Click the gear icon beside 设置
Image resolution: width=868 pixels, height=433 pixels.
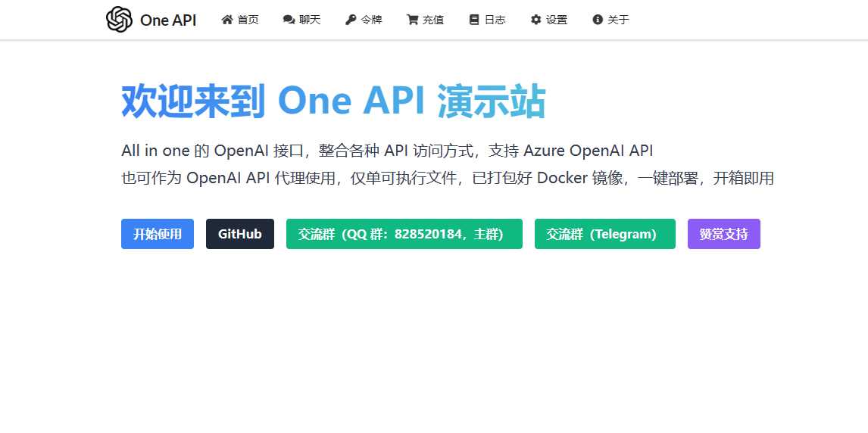coord(535,20)
